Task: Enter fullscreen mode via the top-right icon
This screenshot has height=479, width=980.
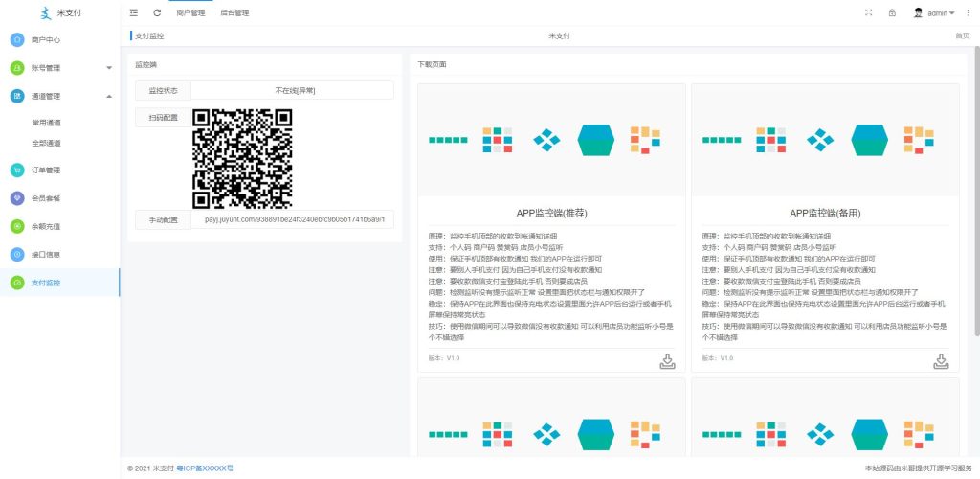Action: (x=869, y=13)
